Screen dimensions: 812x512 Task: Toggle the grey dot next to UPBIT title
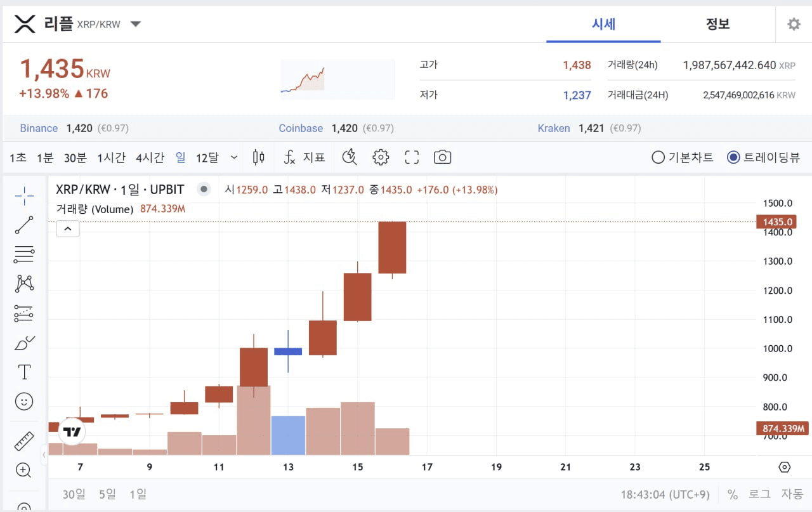[204, 189]
